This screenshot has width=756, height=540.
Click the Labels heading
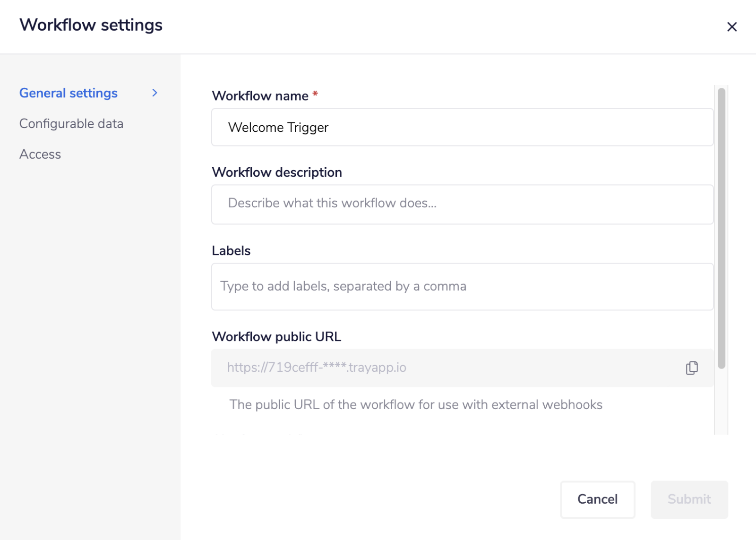click(x=232, y=250)
